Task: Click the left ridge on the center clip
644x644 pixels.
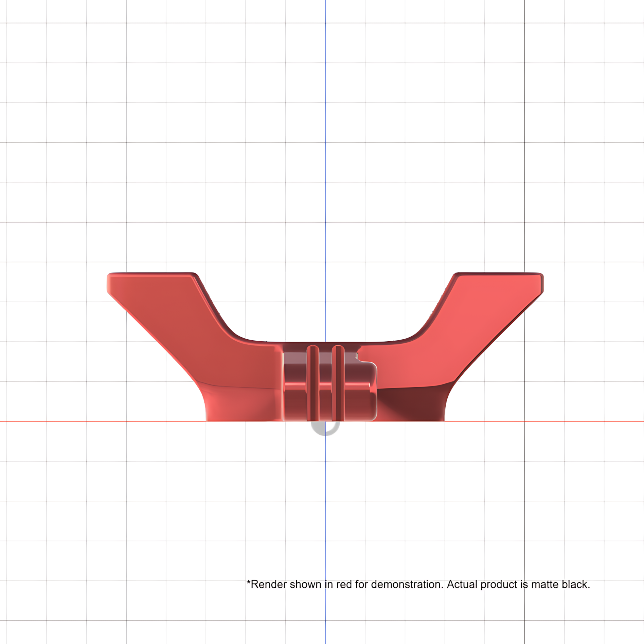Action: [x=313, y=383]
